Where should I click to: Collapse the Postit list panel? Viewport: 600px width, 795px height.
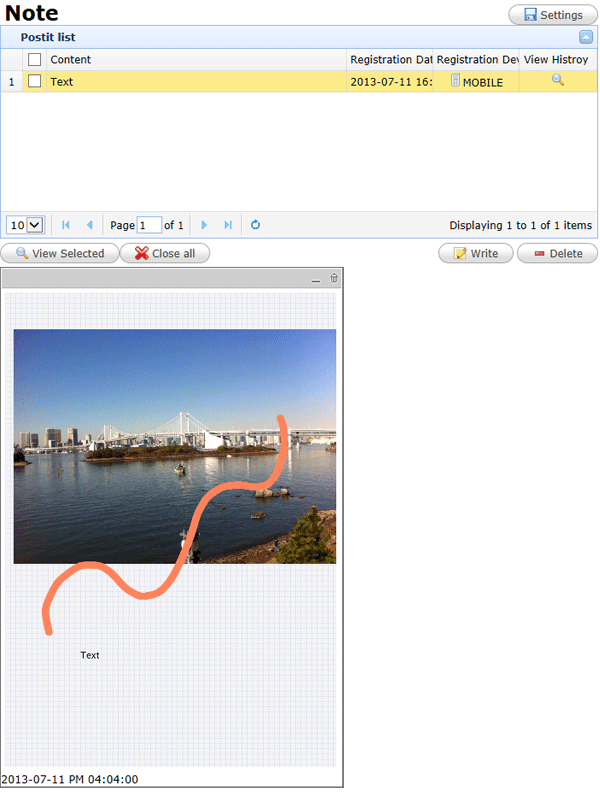pyautogui.click(x=586, y=37)
